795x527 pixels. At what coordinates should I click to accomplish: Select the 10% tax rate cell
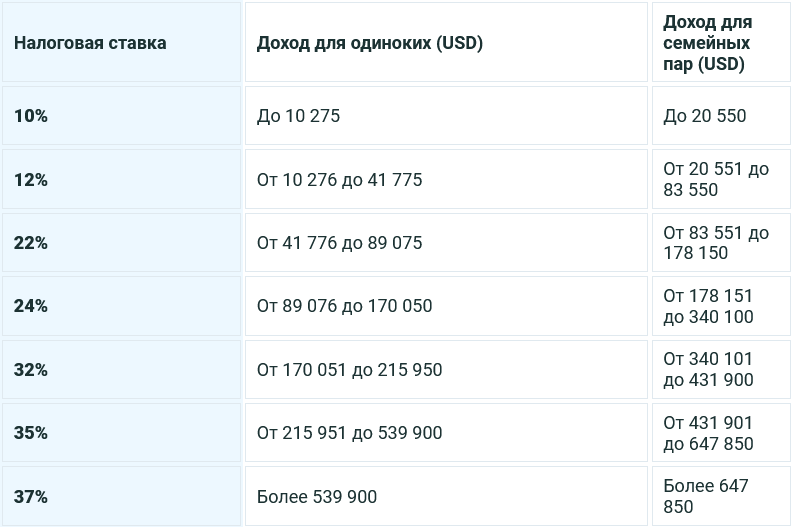31,116
